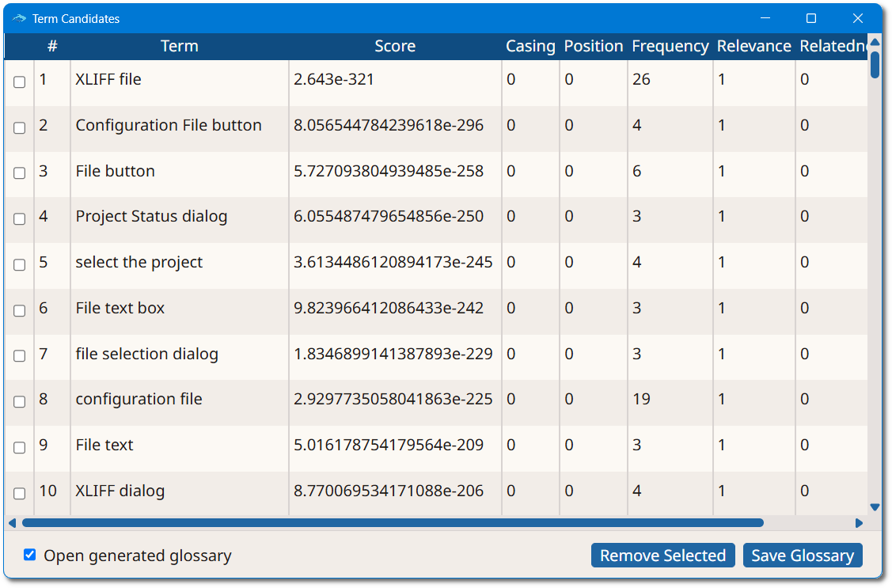The image size is (892, 588).
Task: Click the Remove Selected button
Action: click(x=662, y=556)
